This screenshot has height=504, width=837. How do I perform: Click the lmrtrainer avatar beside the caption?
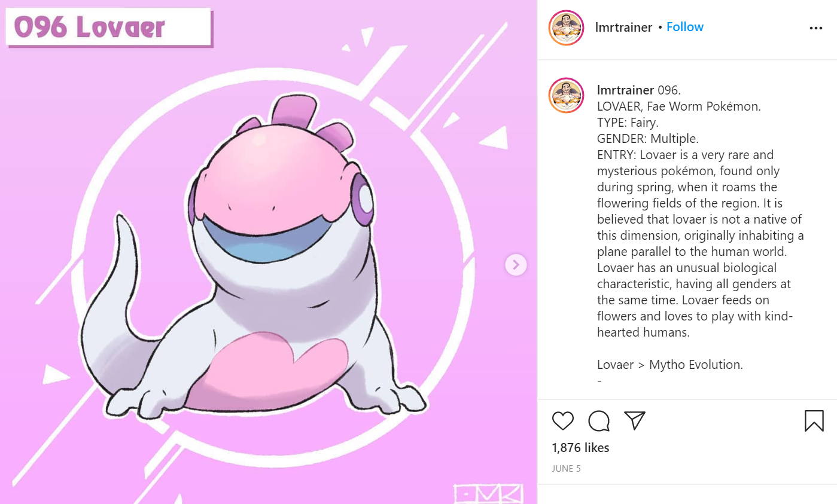[566, 96]
